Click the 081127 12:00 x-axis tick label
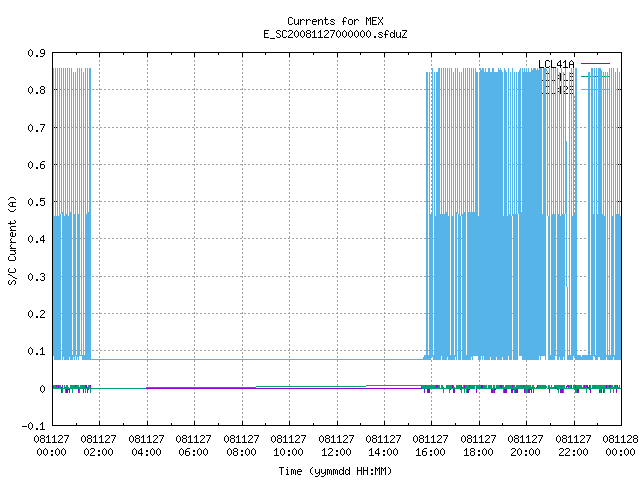The image size is (640, 480). click(x=336, y=446)
